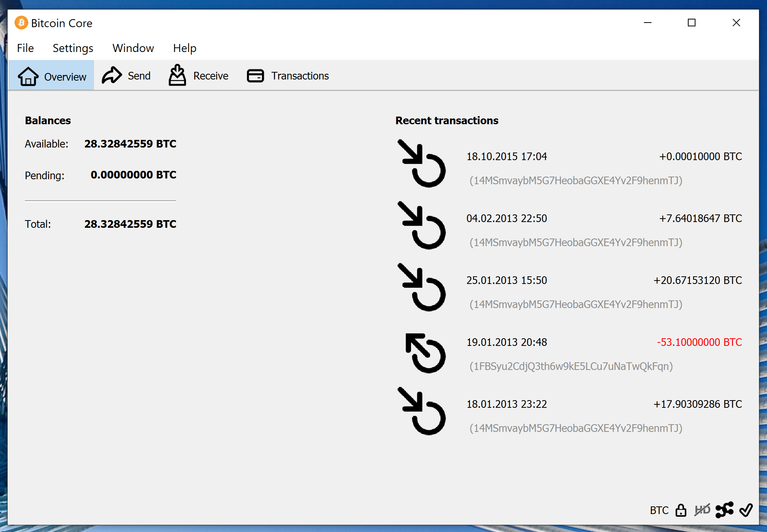Open the Send tab

coord(127,76)
